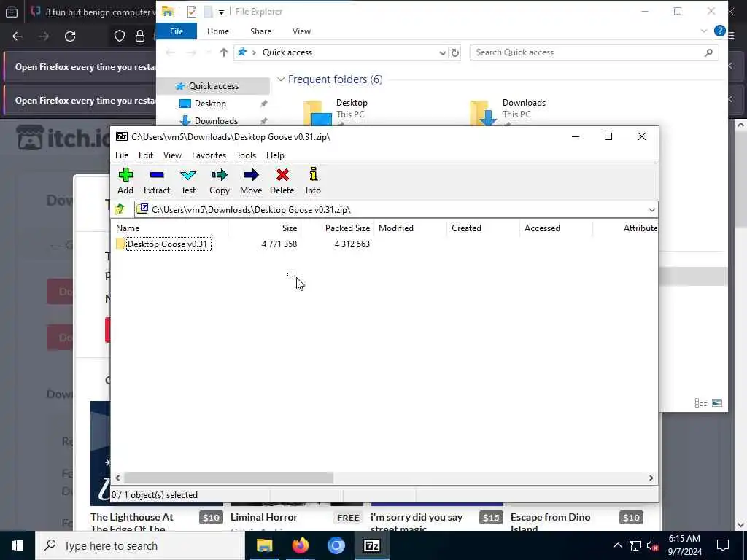Image resolution: width=747 pixels, height=560 pixels.
Task: Select Quick access in navigation pane
Action: (x=214, y=86)
